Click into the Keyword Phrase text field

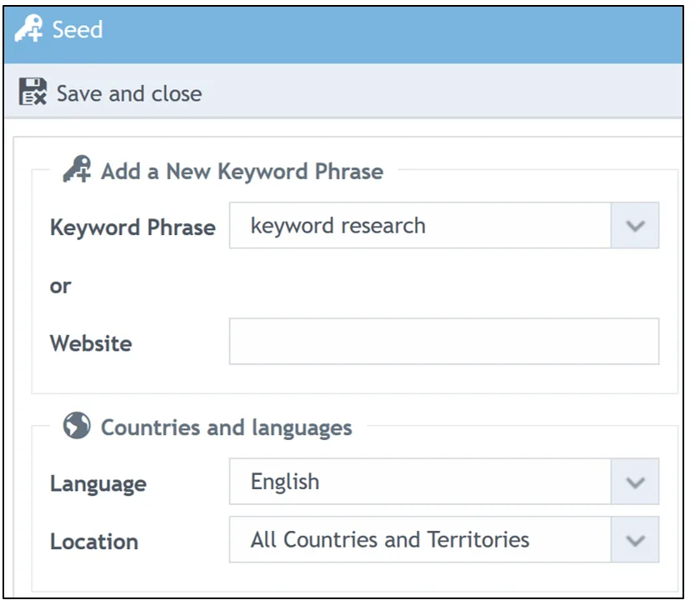tap(419, 226)
